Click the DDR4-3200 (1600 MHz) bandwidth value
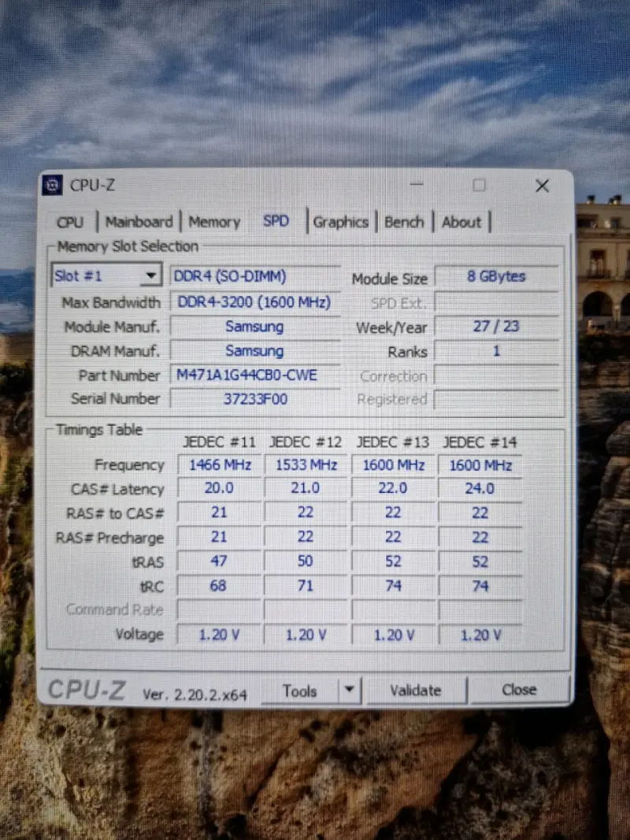The image size is (630, 840). [255, 302]
